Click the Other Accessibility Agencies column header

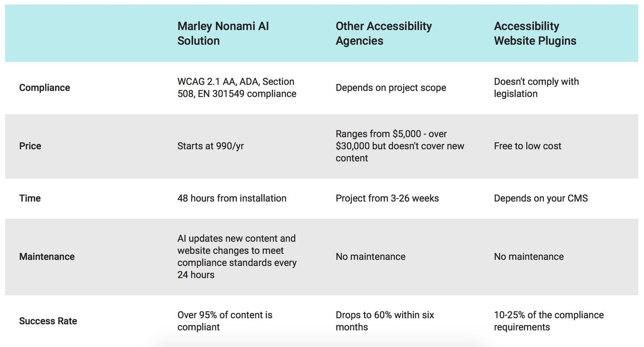pyautogui.click(x=384, y=33)
